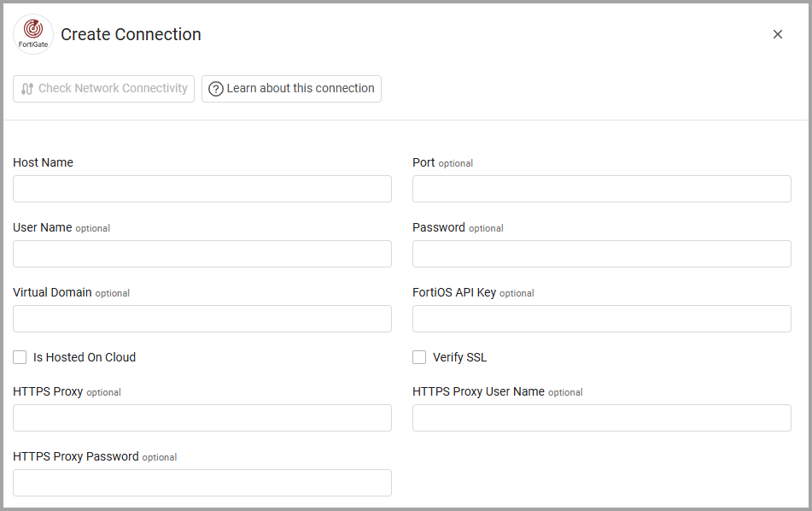Focus the HTTPS Proxy Password field
This screenshot has height=511, width=812.
coord(202,483)
